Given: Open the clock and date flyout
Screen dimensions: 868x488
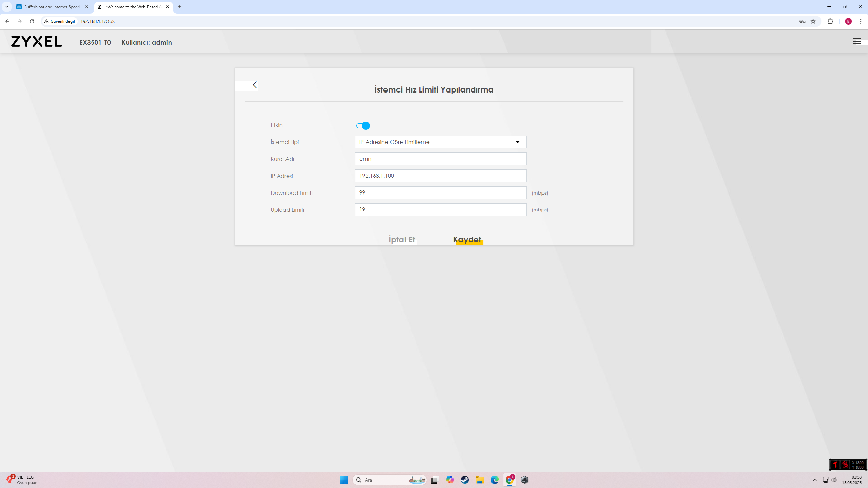Looking at the screenshot, I should point(852,480).
